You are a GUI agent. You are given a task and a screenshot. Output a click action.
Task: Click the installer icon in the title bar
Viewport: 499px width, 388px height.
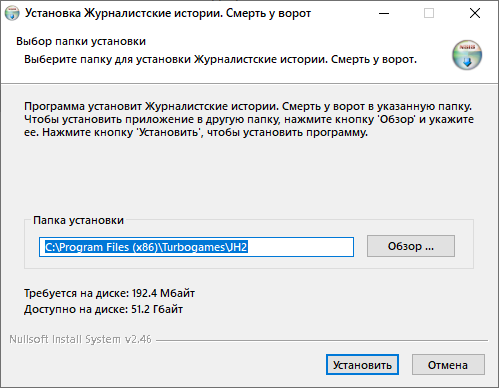12,13
